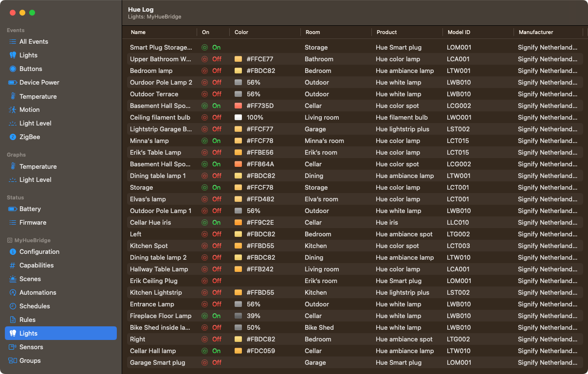Screen dimensions: 588x374
Task: Switch to the Device Power view
Action: tap(39, 82)
